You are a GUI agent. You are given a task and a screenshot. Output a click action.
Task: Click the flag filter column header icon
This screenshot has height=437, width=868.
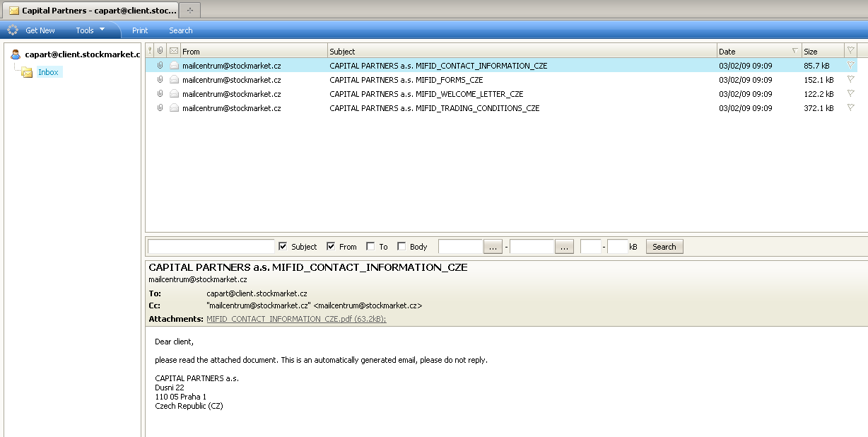point(850,51)
